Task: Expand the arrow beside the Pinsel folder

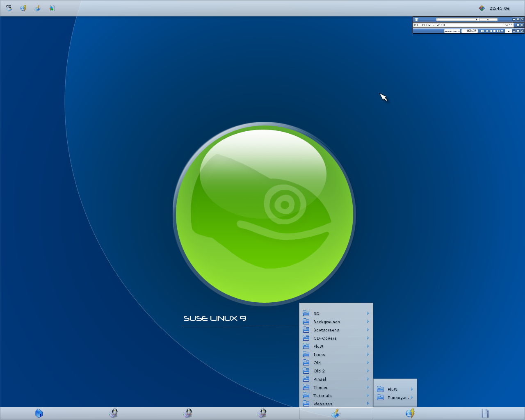Action: [x=368, y=379]
